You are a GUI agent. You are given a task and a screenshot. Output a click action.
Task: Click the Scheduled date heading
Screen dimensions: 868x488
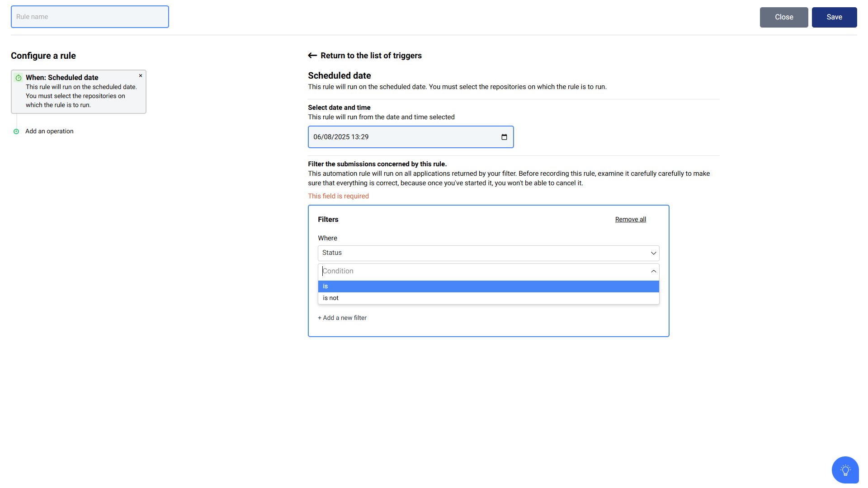(x=339, y=75)
